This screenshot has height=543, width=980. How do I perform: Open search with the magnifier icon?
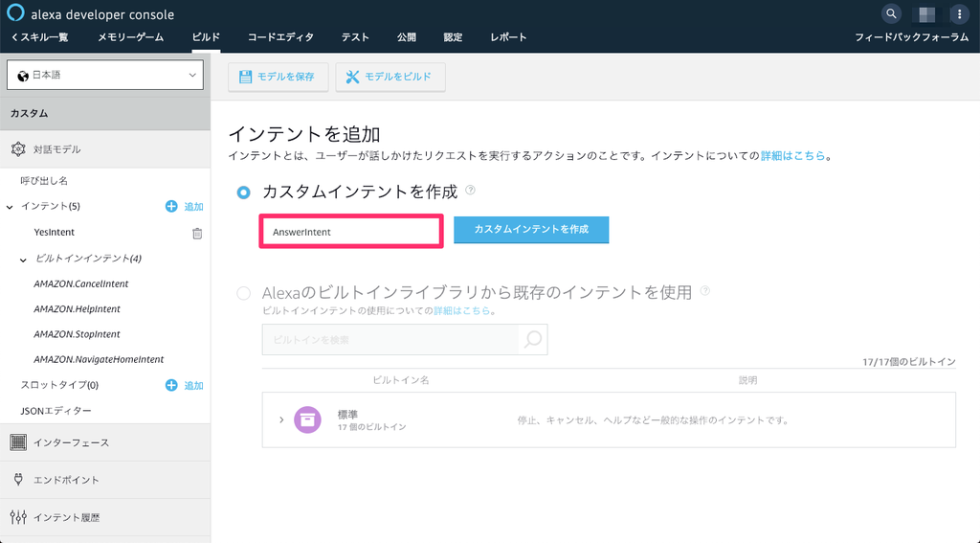pyautogui.click(x=891, y=13)
